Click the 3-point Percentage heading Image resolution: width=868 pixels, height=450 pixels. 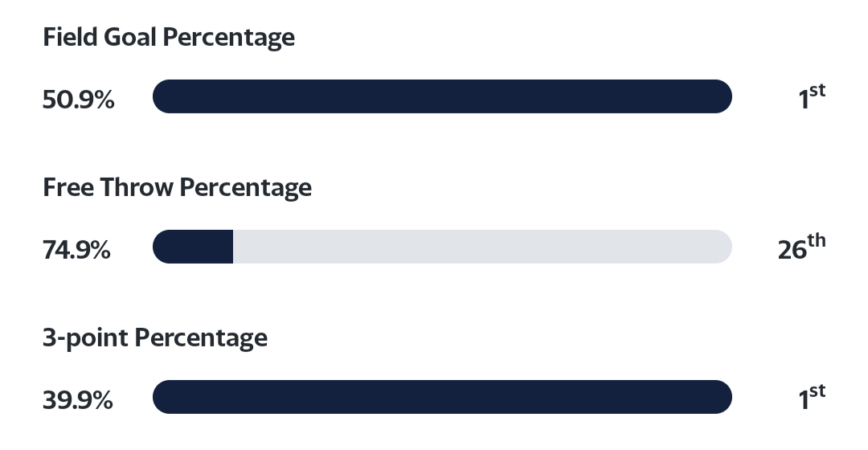pyautogui.click(x=155, y=337)
